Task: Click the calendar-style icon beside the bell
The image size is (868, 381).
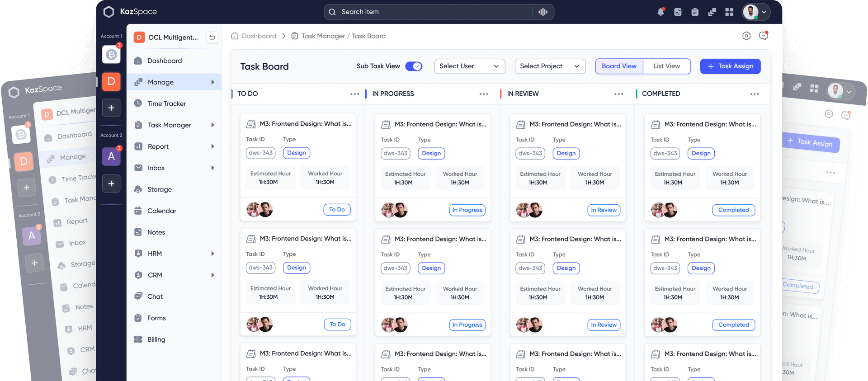Action: pos(678,12)
